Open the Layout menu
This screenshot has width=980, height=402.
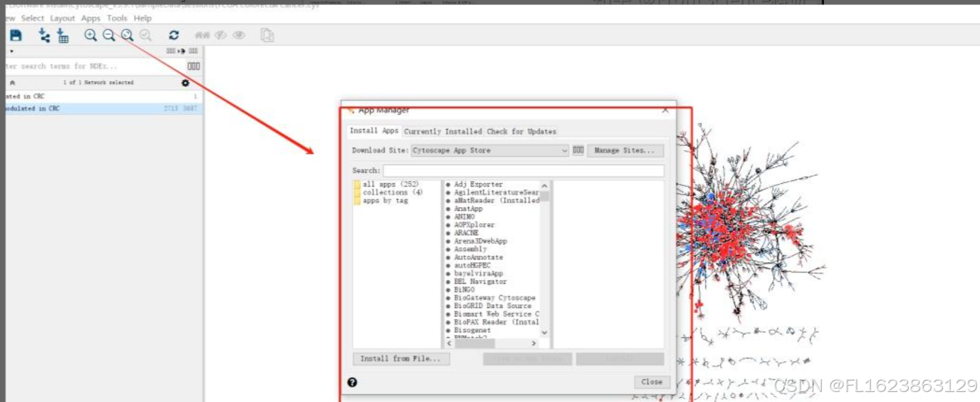pos(63,18)
